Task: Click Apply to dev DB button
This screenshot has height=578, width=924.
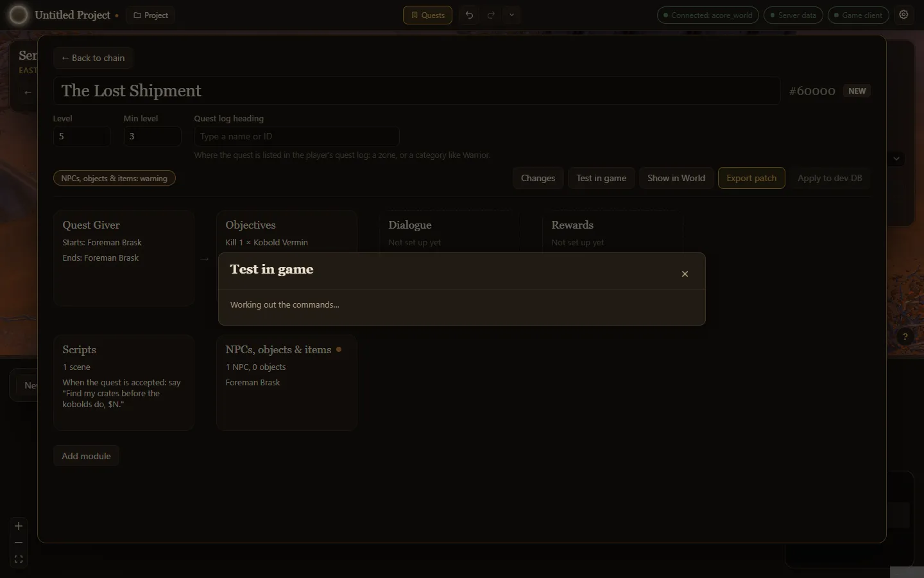Action: click(x=830, y=178)
